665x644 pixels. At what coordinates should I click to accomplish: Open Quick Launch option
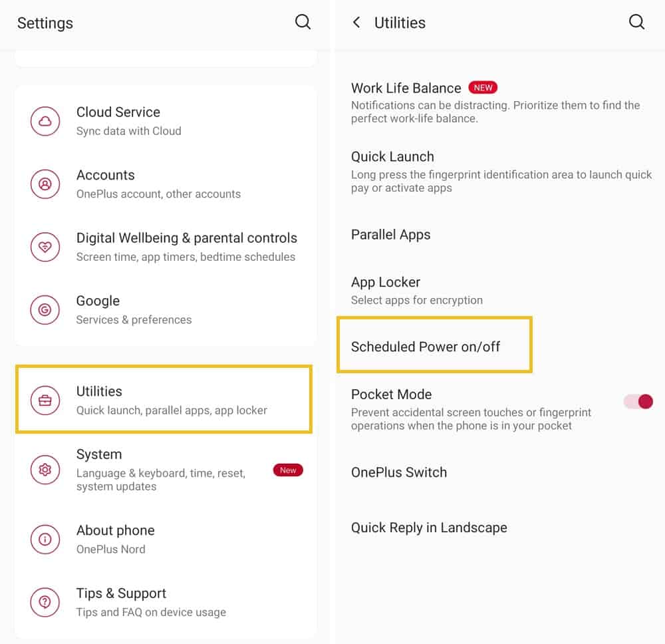coord(499,172)
